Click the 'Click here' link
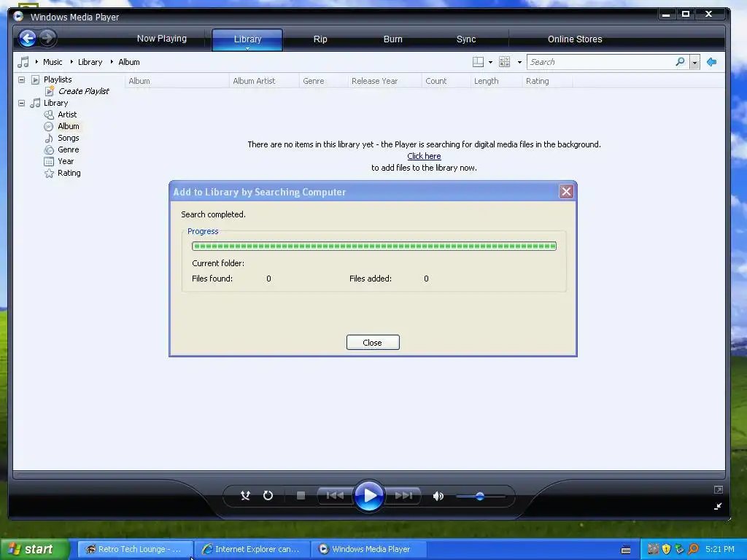 point(424,156)
